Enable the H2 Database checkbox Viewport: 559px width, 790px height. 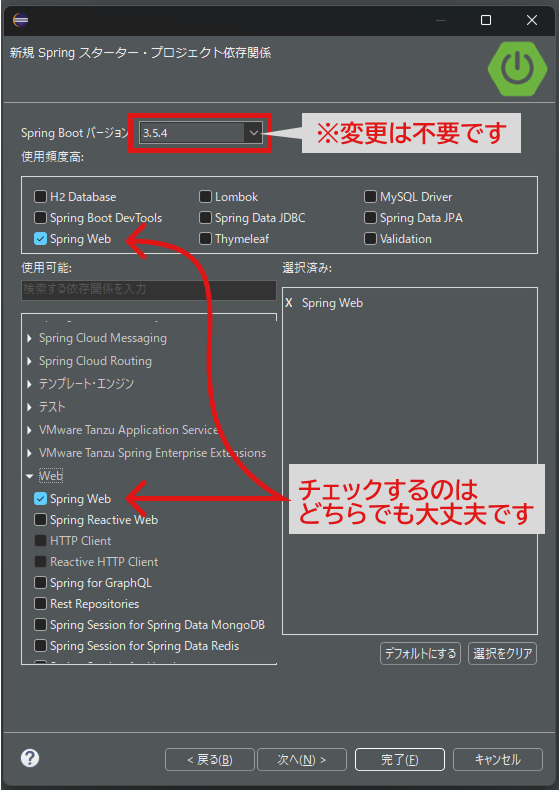(x=40, y=196)
